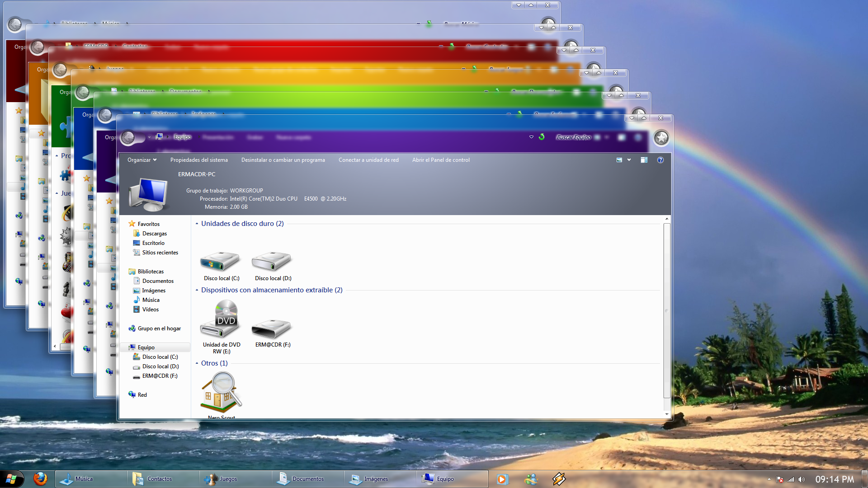Open the Disco local (C:) drive icon
Screen dimensions: 868x488
pos(221,261)
